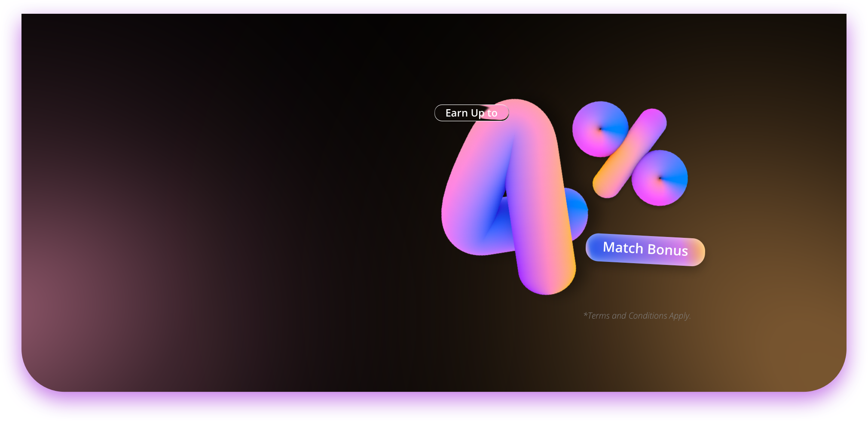This screenshot has height=421, width=868.
Task: Click inside the Earn Up to pill outline
Action: pos(471,113)
